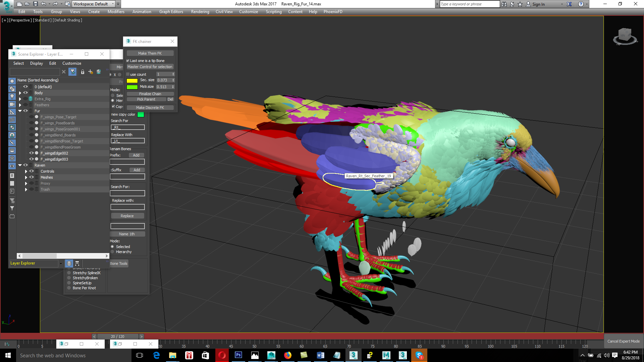
Task: Hide the F_wingsEdge002 layer item
Action: click(32, 153)
